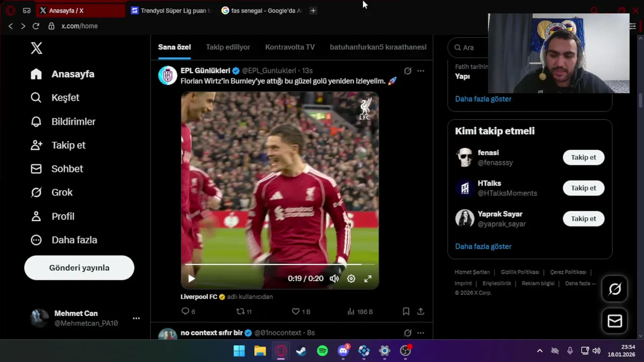Expand Daha fazla menu
This screenshot has height=362, width=644.
coord(64,240)
